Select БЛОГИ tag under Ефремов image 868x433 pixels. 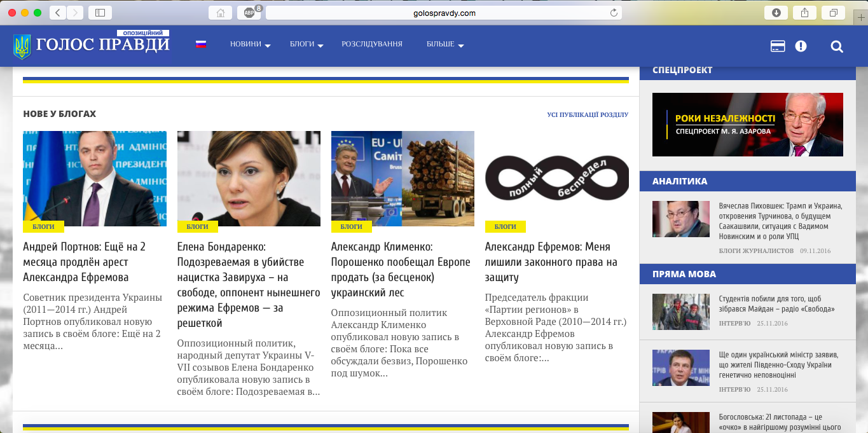pyautogui.click(x=506, y=226)
